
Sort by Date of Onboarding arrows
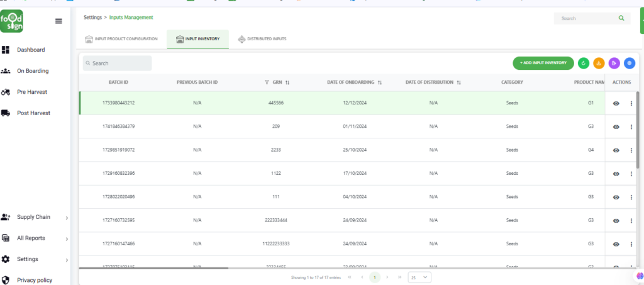click(x=380, y=82)
